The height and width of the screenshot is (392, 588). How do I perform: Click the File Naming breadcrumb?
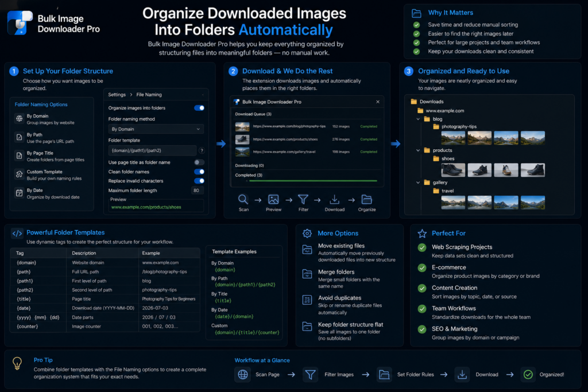(x=149, y=95)
